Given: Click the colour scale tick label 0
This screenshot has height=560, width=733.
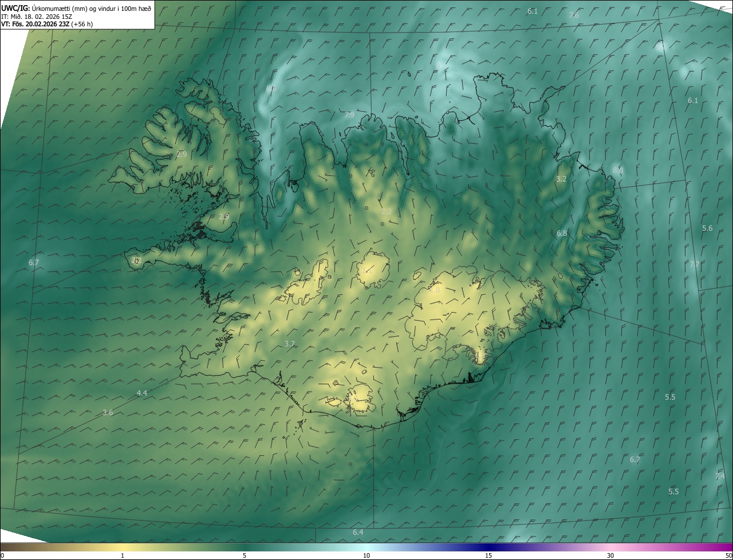Looking at the screenshot, I should point(2,556).
